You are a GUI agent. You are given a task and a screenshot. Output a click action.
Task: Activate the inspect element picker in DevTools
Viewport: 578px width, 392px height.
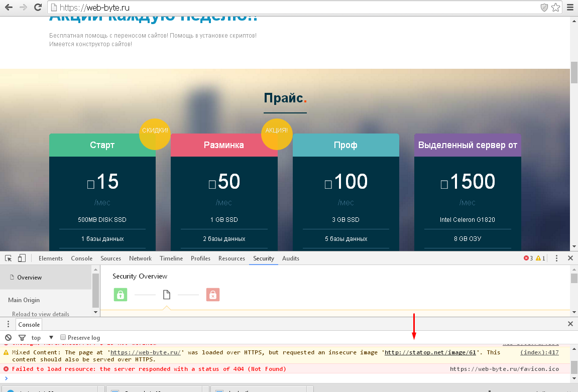[x=9, y=258]
